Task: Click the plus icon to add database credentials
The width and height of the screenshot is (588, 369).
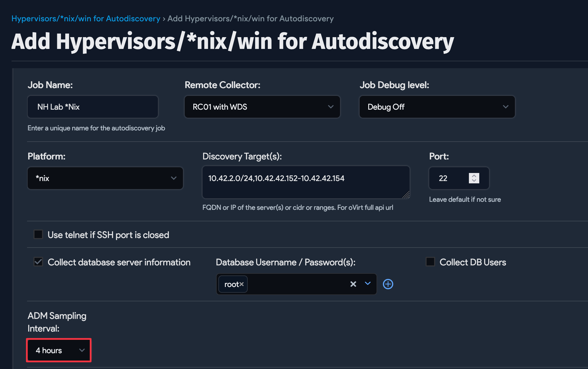Action: tap(388, 284)
